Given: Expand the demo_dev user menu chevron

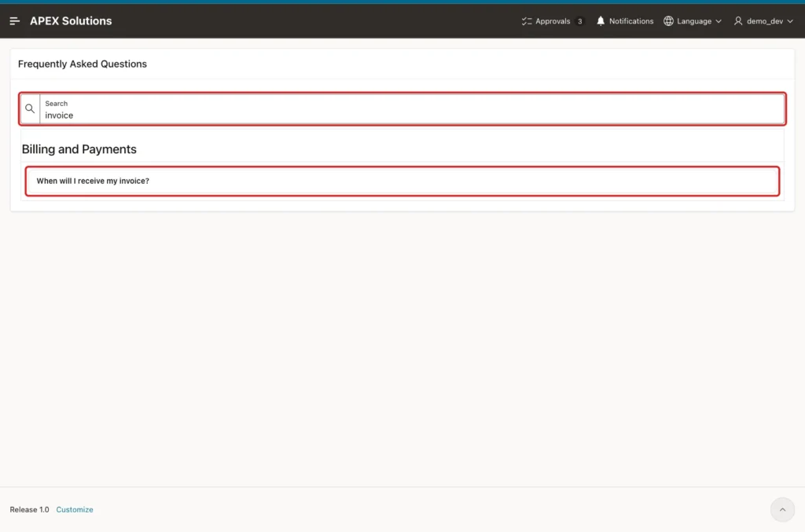Looking at the screenshot, I should pyautogui.click(x=789, y=21).
